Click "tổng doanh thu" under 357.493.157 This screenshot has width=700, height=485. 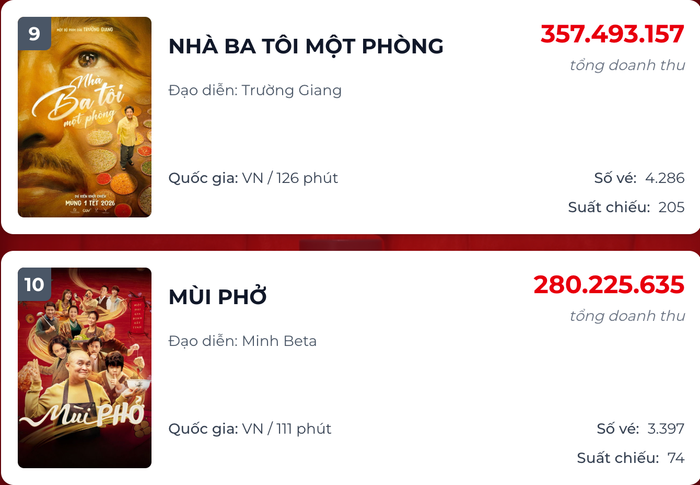pyautogui.click(x=627, y=66)
